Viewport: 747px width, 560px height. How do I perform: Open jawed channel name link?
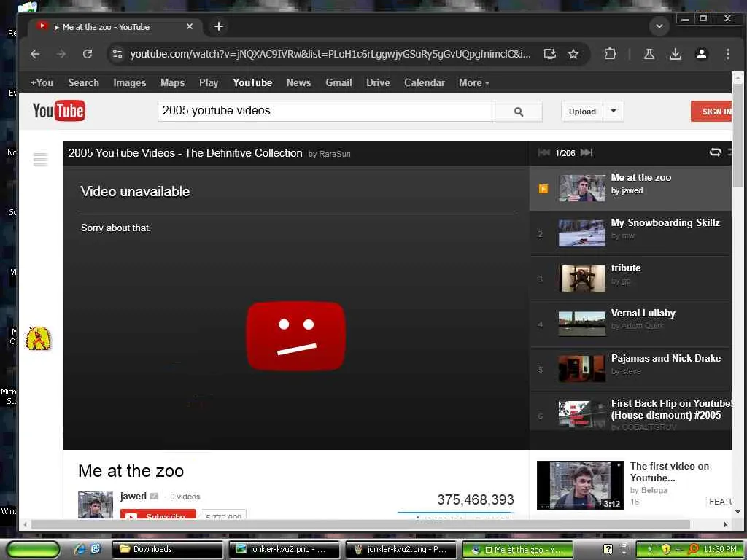[x=133, y=496]
